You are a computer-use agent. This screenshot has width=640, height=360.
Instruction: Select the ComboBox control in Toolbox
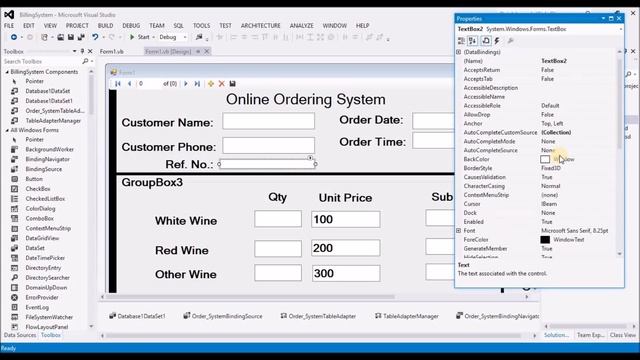pyautogui.click(x=39, y=218)
